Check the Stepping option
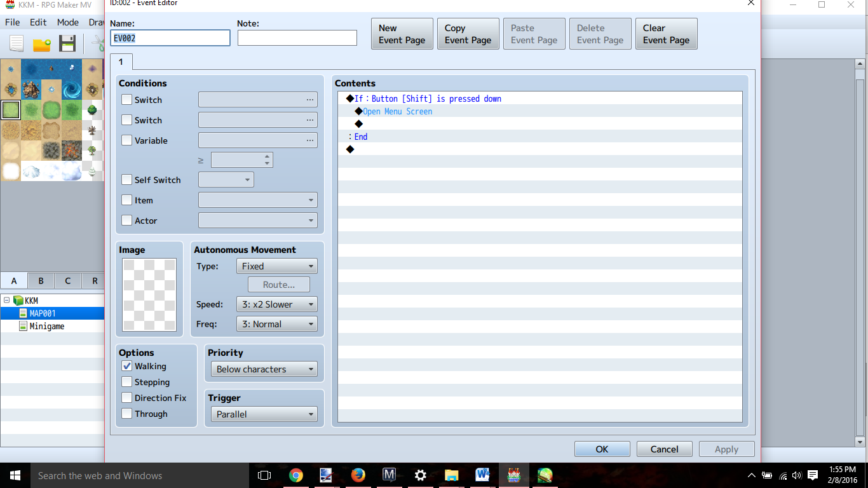This screenshot has height=488, width=868. click(x=127, y=382)
